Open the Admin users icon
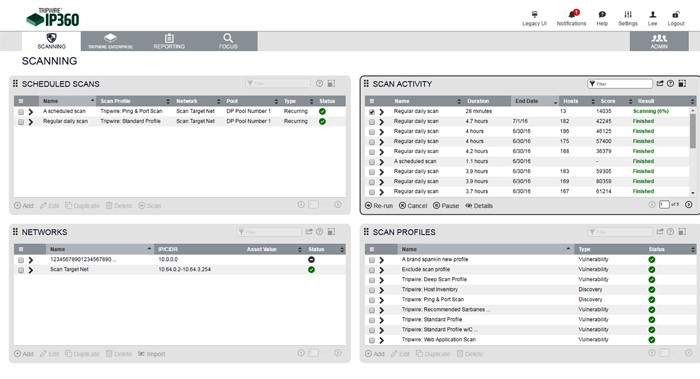The image size is (700, 379). pos(659,41)
